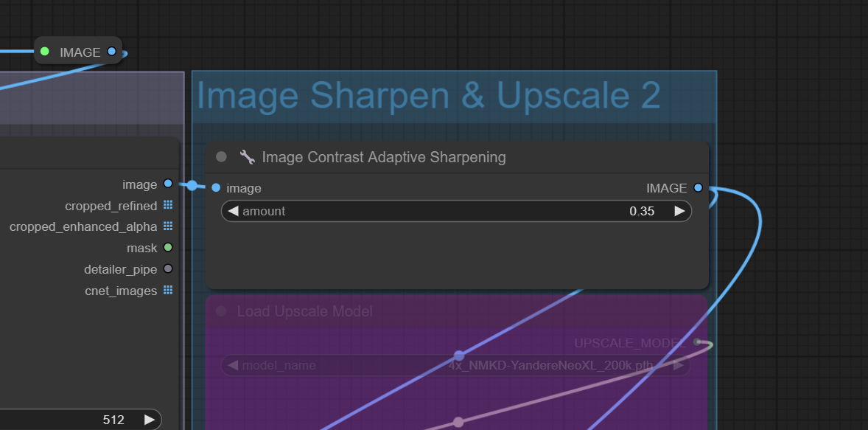This screenshot has width=868, height=430.
Task: Click the wrench icon on the Sharpening node
Action: (247, 157)
